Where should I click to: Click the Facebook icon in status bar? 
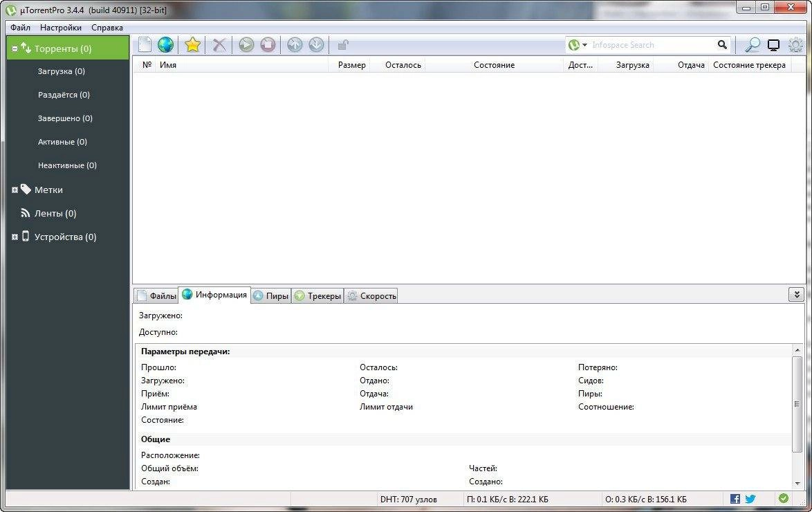[735, 499]
